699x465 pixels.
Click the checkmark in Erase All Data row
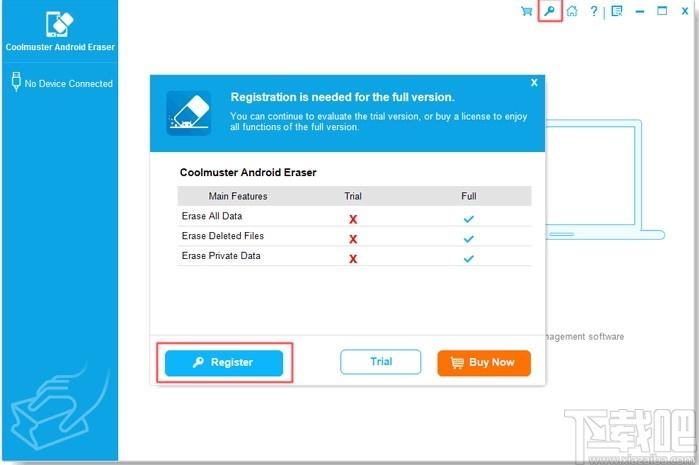469,219
